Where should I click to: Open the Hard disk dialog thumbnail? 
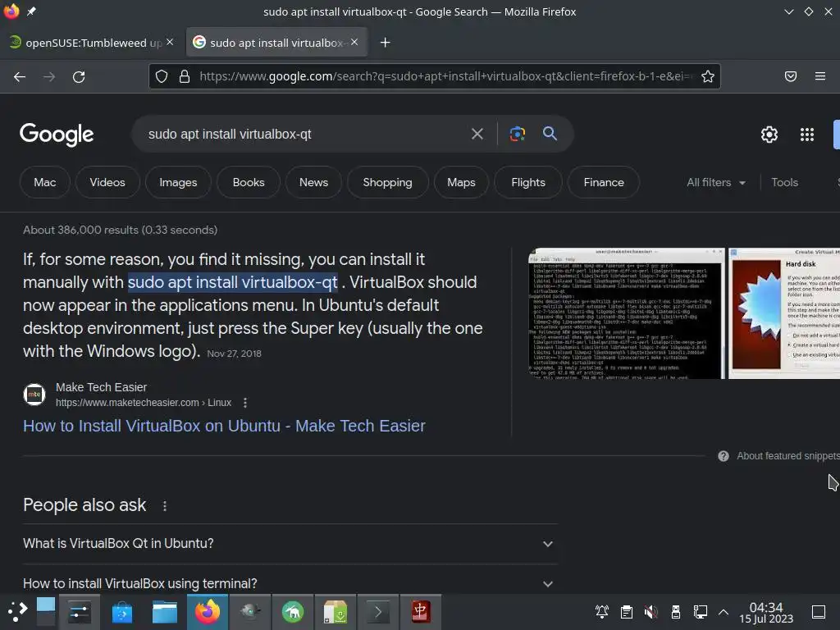coord(784,313)
